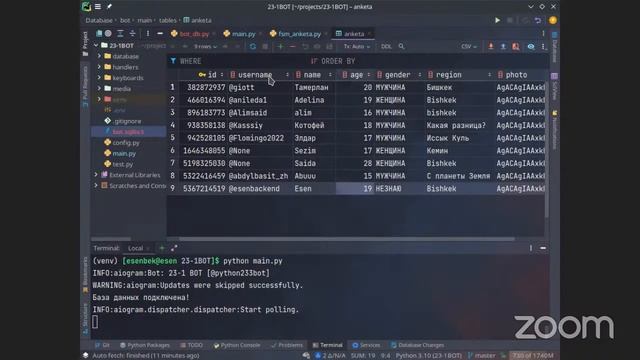Expand all in Project tree

(120, 33)
